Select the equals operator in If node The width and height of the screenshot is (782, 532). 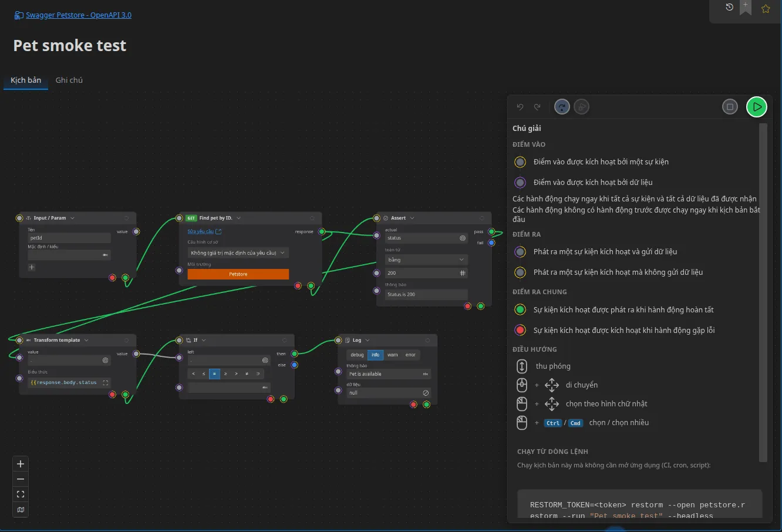coord(215,373)
